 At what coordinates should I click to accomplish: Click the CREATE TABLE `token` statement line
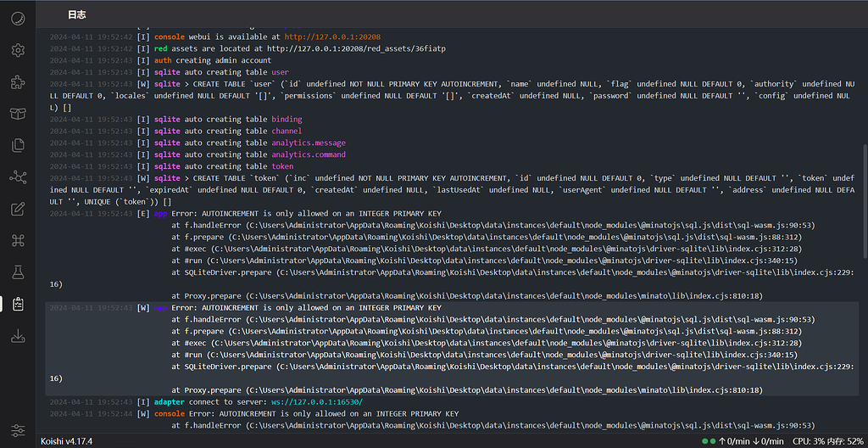[x=453, y=190]
